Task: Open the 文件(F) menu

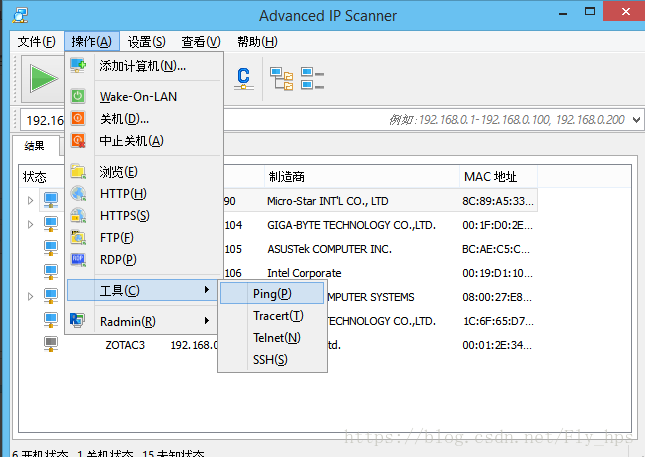Action: pos(37,42)
